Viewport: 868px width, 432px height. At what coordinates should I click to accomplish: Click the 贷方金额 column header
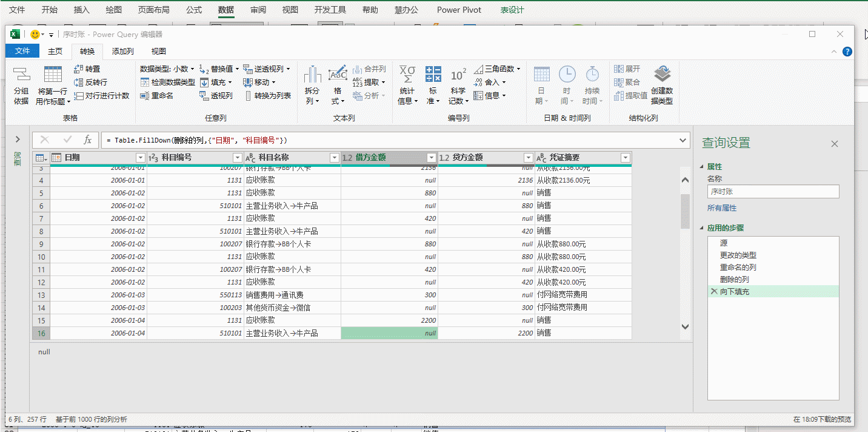486,158
